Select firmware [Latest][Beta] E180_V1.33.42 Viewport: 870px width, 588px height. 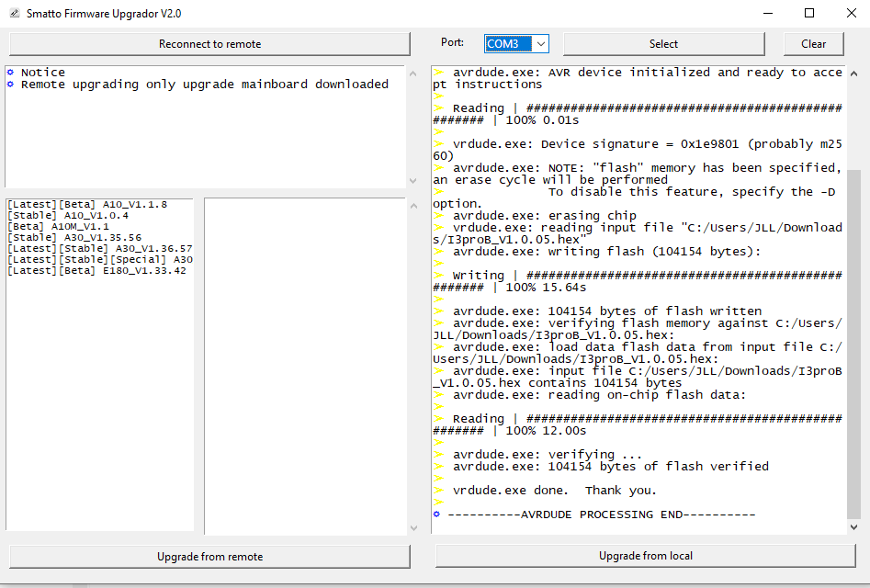[96, 271]
